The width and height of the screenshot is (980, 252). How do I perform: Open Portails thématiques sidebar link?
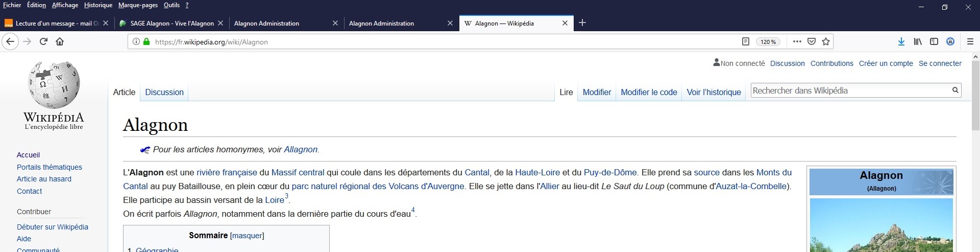pos(49,167)
